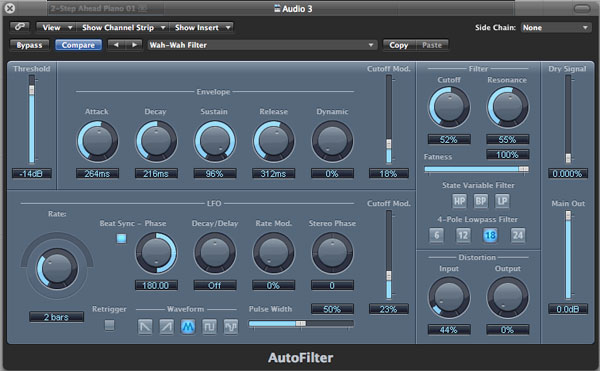Click the Main Out slider
The height and width of the screenshot is (371, 600).
tap(568, 255)
